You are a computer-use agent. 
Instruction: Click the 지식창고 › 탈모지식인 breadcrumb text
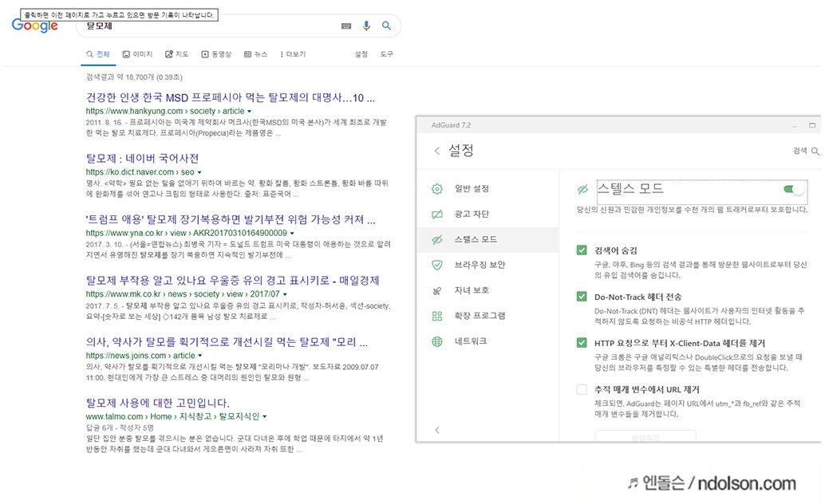point(219,416)
